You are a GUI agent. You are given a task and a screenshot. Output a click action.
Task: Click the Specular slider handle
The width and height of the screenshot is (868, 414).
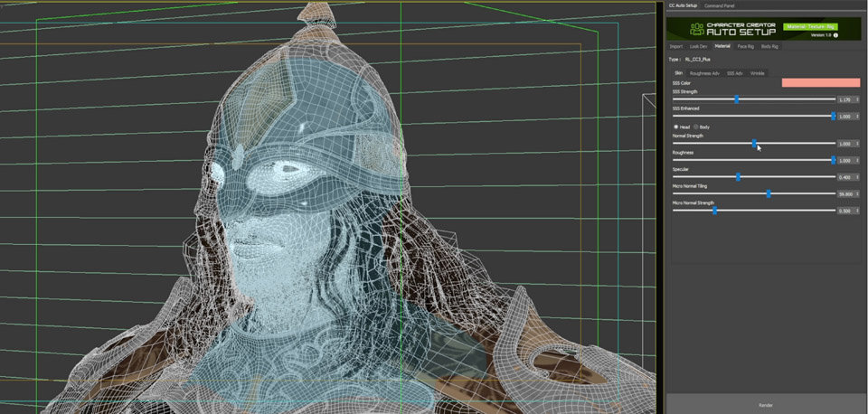coord(738,177)
